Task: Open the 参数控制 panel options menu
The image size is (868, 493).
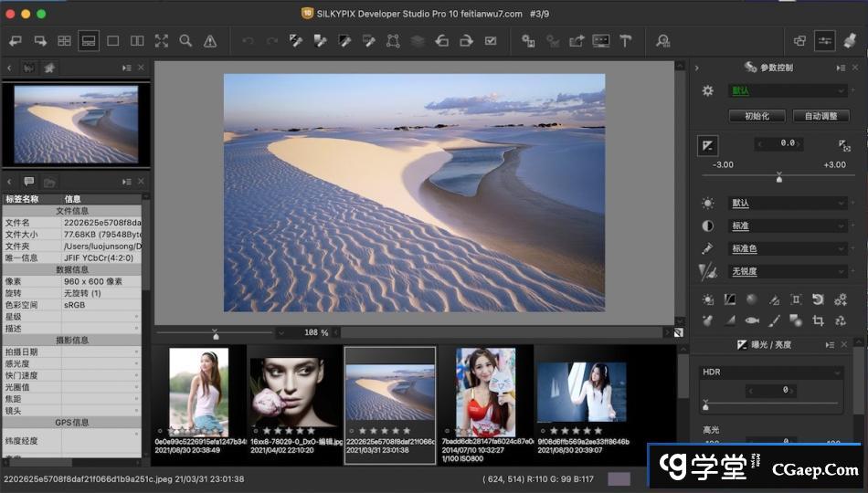Action: coord(841,68)
